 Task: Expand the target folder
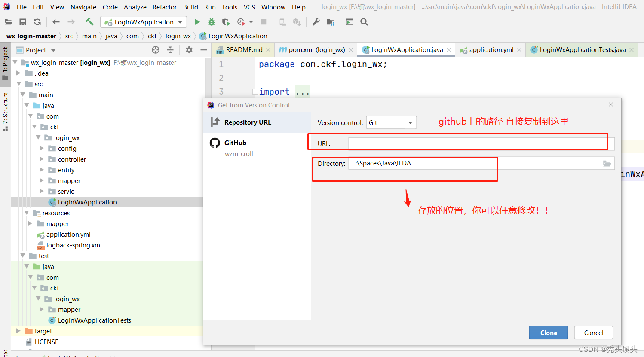[18, 331]
